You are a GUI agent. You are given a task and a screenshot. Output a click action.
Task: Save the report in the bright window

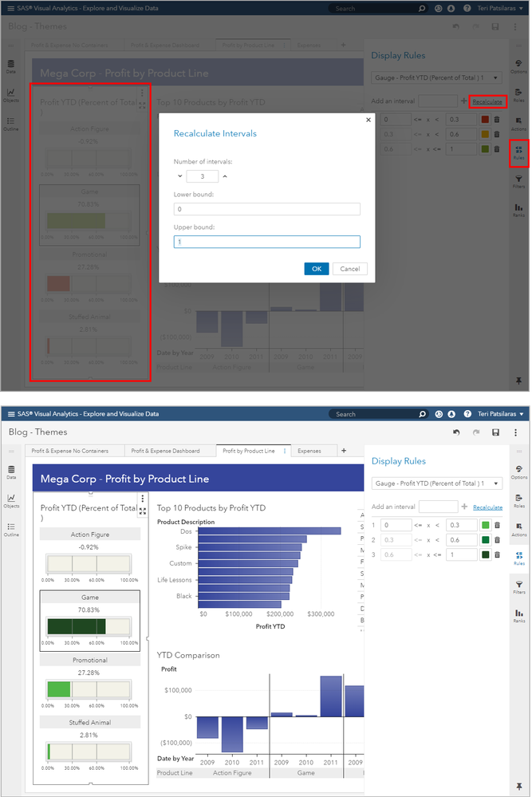495,432
